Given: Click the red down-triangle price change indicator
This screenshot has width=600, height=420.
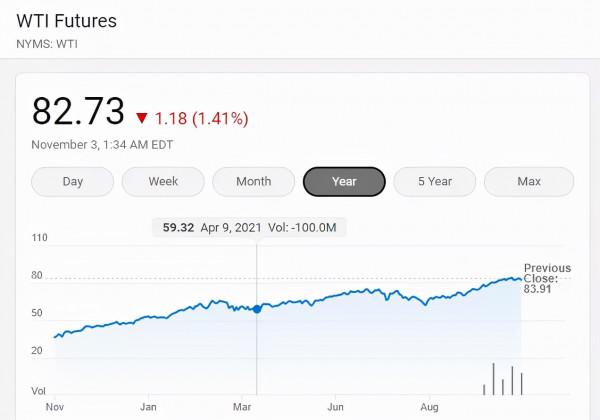Looking at the screenshot, I should (x=142, y=119).
